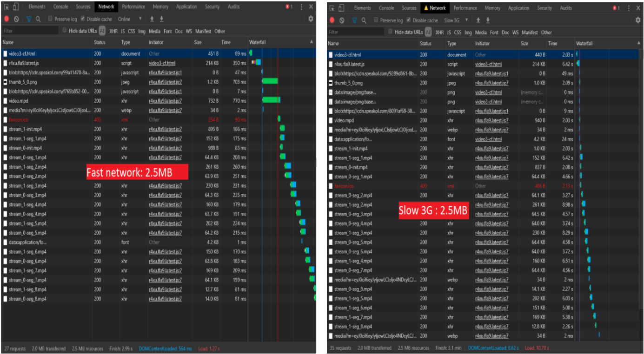The width and height of the screenshot is (644, 354).
Task: Click the Filter input in right DevTools
Action: 356,33
